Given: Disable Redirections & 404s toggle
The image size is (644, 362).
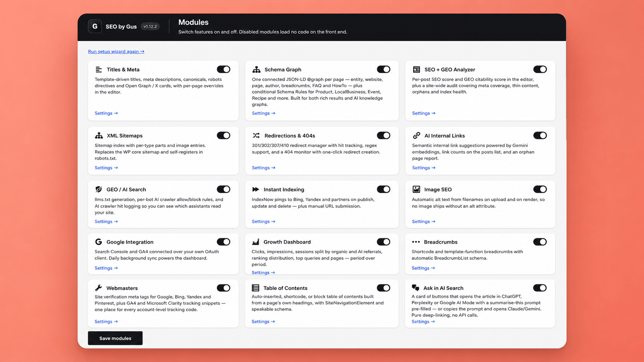Looking at the screenshot, I should 384,135.
